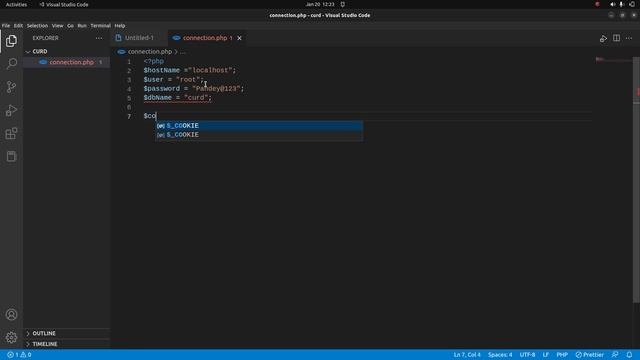This screenshot has width=640, height=360.
Task: Open Explorer views and more actions ellipsis
Action: click(x=99, y=38)
